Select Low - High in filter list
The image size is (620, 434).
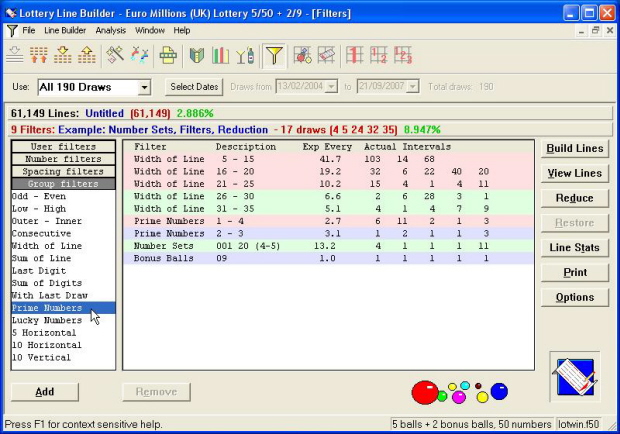[x=64, y=208]
